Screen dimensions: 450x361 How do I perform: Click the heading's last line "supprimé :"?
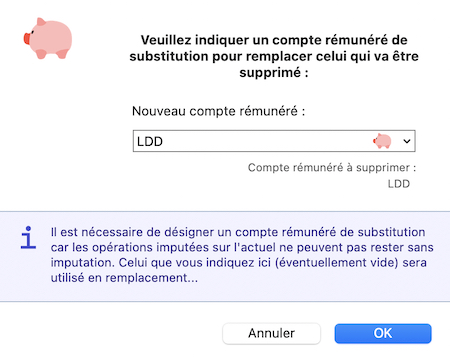pos(274,72)
